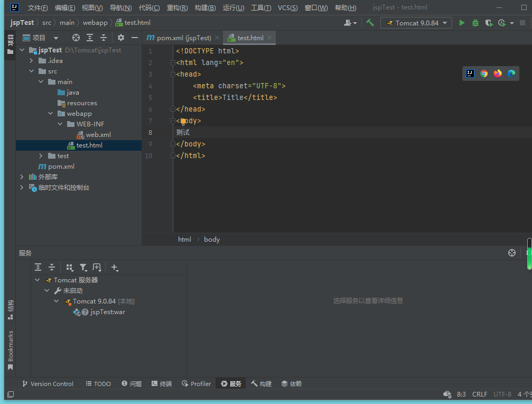532x404 pixels.
Task: Open preview in Edge browser icon
Action: 511,74
